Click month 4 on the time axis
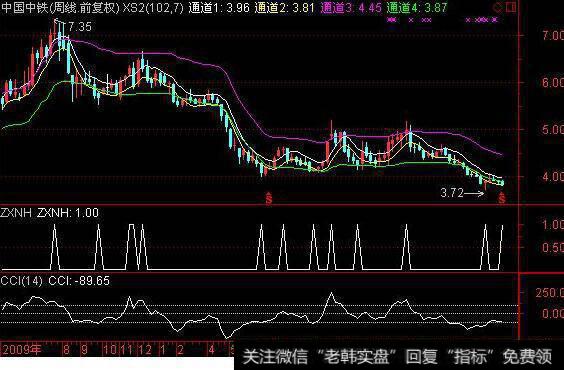The width and height of the screenshot is (564, 370). click(x=212, y=350)
